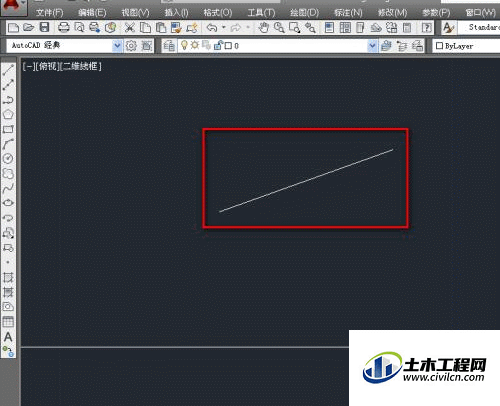The image size is (500, 406).
Task: Open Text Style icon
Action: point(449,27)
